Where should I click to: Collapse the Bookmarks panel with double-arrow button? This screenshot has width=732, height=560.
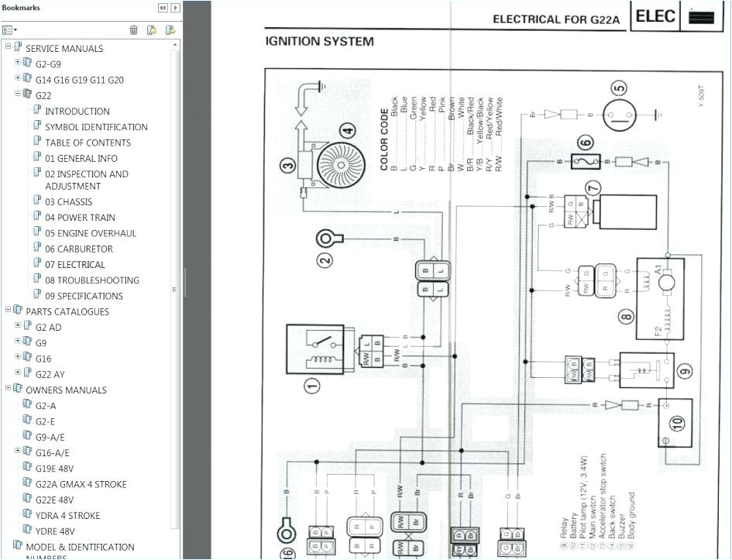click(163, 8)
